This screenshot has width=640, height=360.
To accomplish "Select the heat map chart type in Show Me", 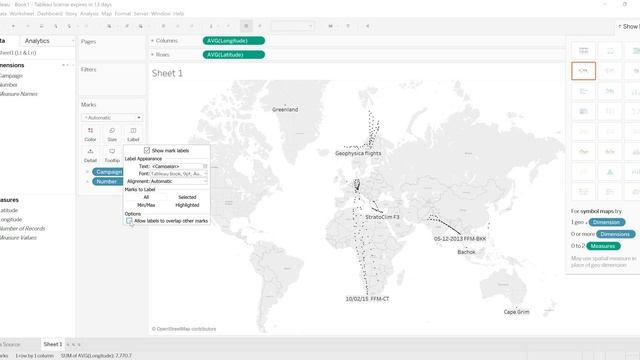I will coord(610,51).
